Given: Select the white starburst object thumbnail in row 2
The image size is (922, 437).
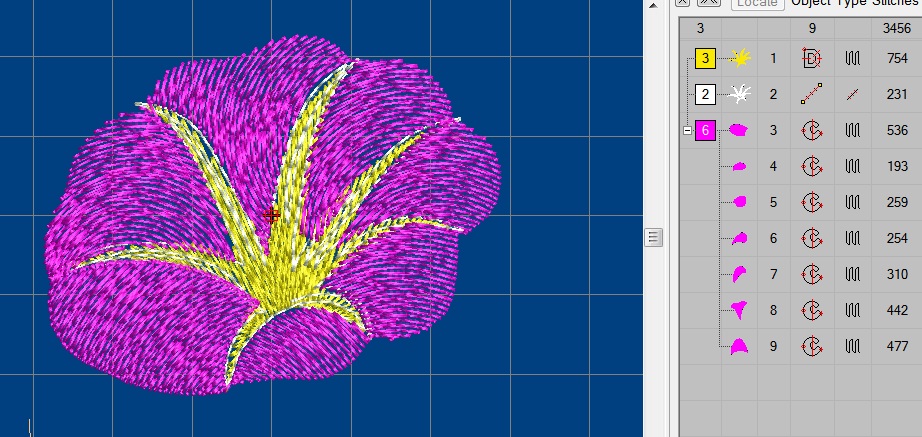Looking at the screenshot, I should 740,94.
